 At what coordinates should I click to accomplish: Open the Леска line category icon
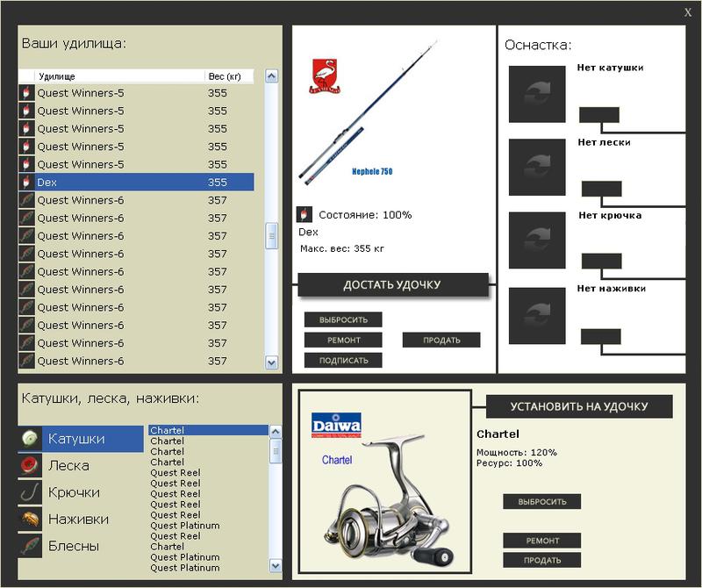(x=30, y=465)
